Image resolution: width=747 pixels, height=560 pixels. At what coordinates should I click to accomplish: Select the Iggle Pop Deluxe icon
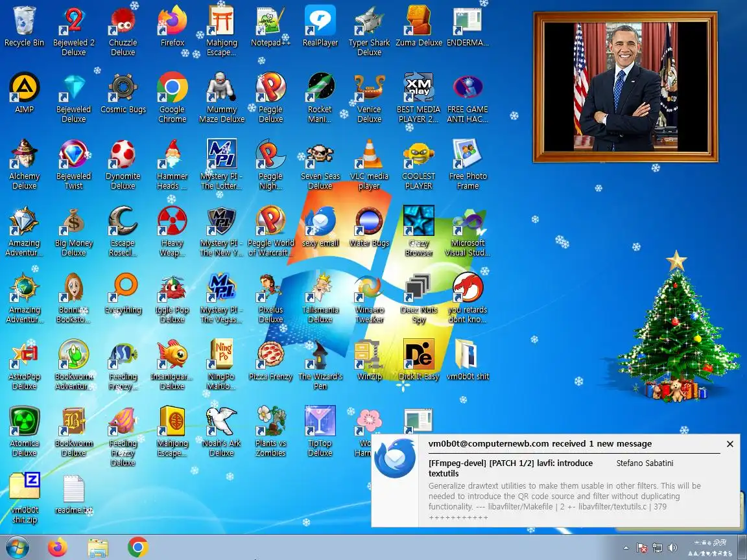point(172,298)
